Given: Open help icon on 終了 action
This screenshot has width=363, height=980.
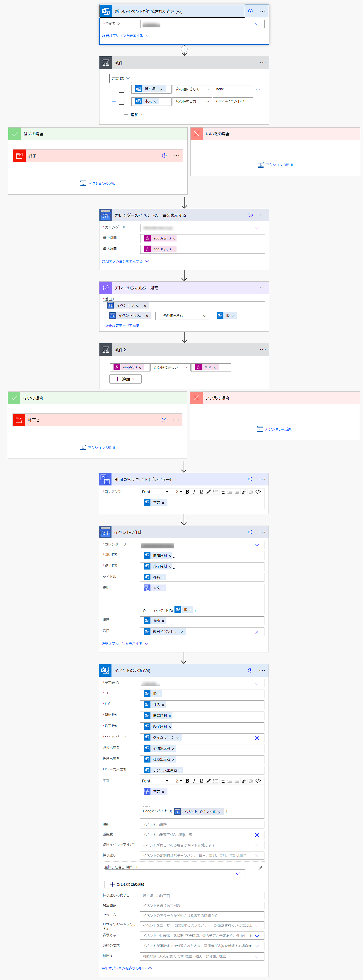Looking at the screenshot, I should [164, 156].
